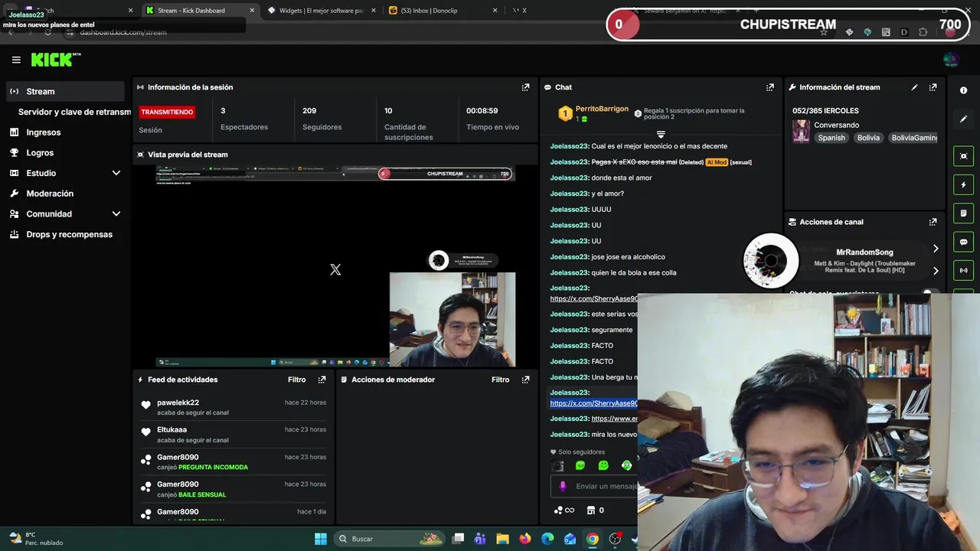Edit the stream information with pencil icon
Viewport: 980px width, 551px height.
pyautogui.click(x=914, y=87)
